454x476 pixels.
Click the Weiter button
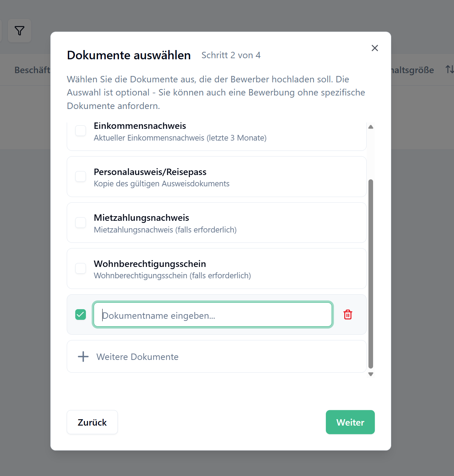tap(350, 422)
